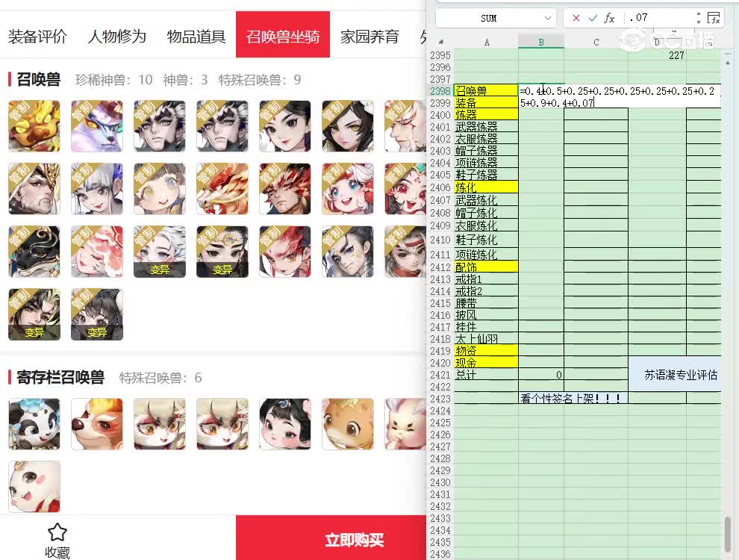739x560 pixels.
Task: Select cell 帽子炼器 in row 2403
Action: pyautogui.click(x=486, y=151)
